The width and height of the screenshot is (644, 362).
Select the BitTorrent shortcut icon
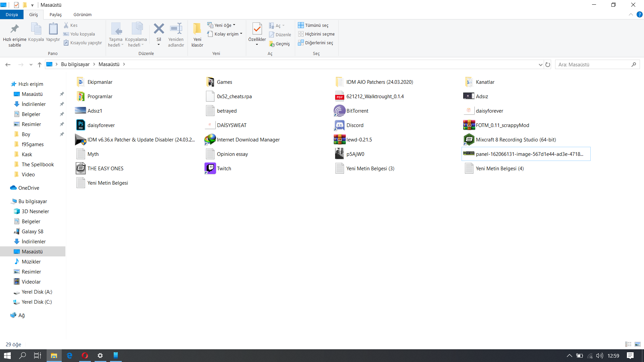(x=339, y=111)
